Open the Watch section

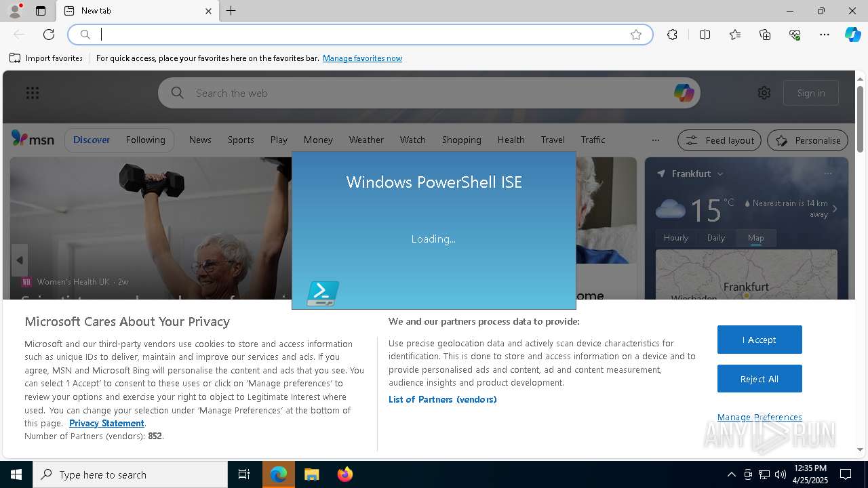(412, 140)
